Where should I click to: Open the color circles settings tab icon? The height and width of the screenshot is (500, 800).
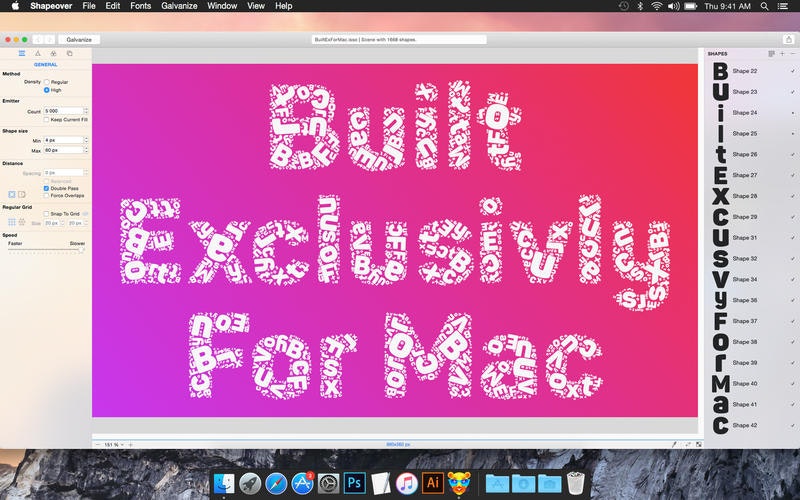[x=54, y=54]
